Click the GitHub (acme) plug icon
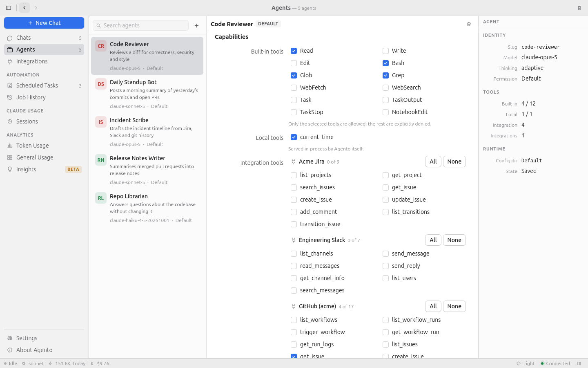 click(x=294, y=306)
